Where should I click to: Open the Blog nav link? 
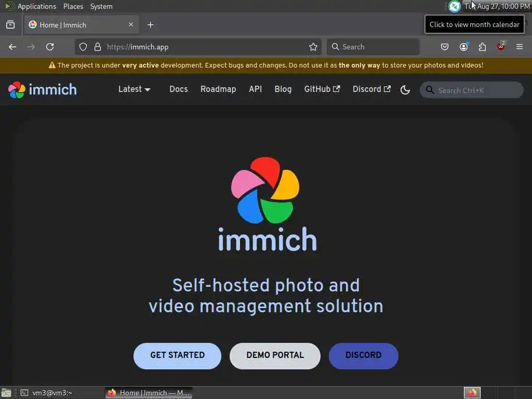point(283,89)
